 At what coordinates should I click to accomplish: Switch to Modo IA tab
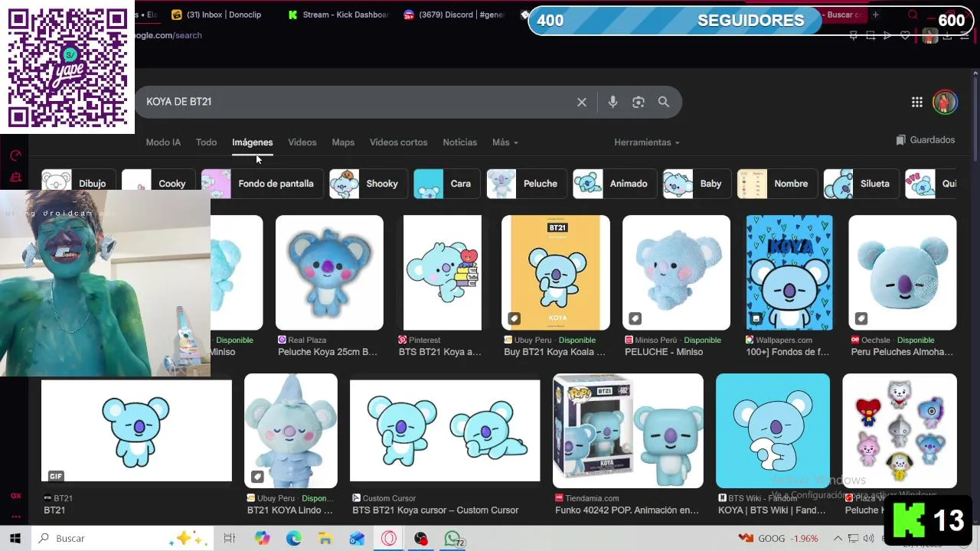point(163,142)
